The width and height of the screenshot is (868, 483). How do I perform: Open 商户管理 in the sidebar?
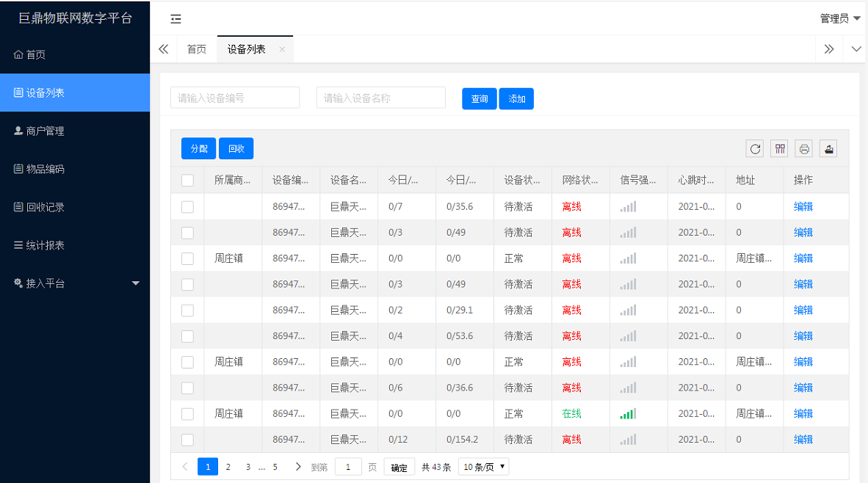pos(75,131)
